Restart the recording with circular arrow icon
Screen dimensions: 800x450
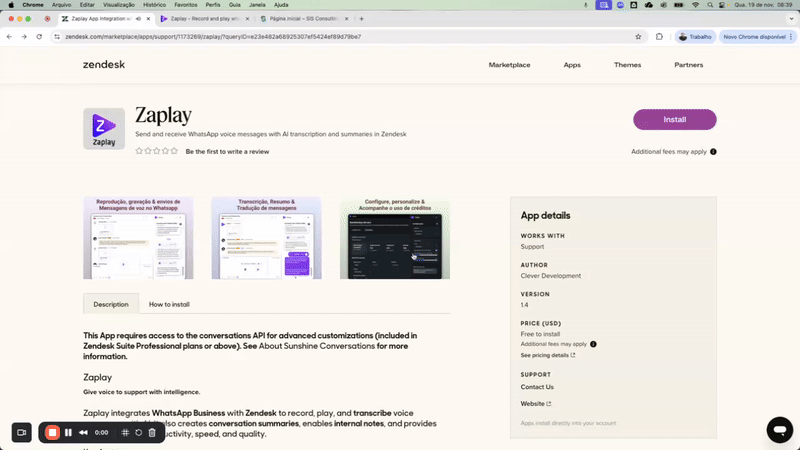tap(139, 432)
